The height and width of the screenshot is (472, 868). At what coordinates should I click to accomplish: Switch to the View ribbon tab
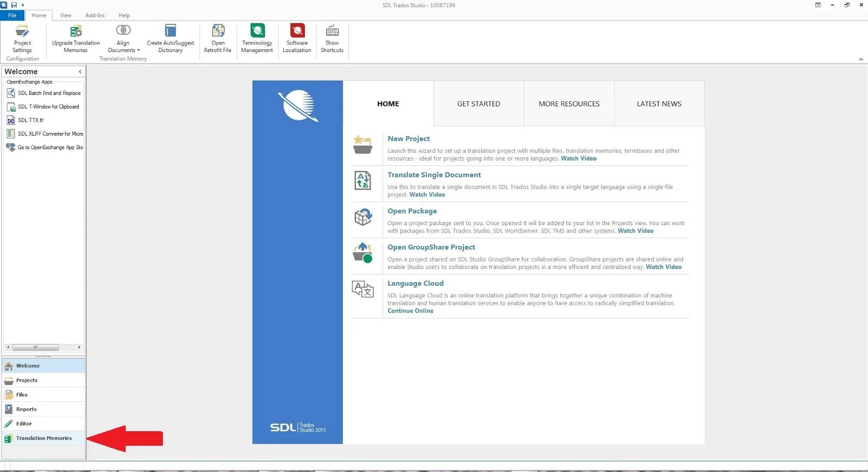[66, 15]
